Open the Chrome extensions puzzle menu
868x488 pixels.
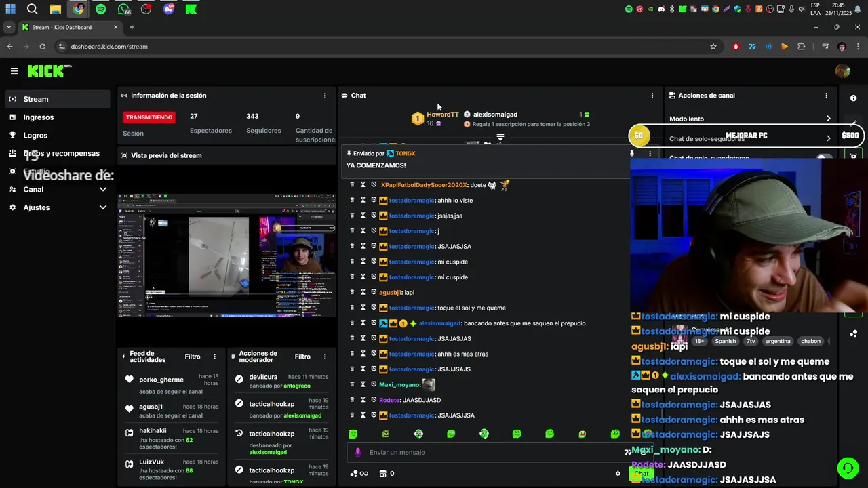tap(802, 47)
